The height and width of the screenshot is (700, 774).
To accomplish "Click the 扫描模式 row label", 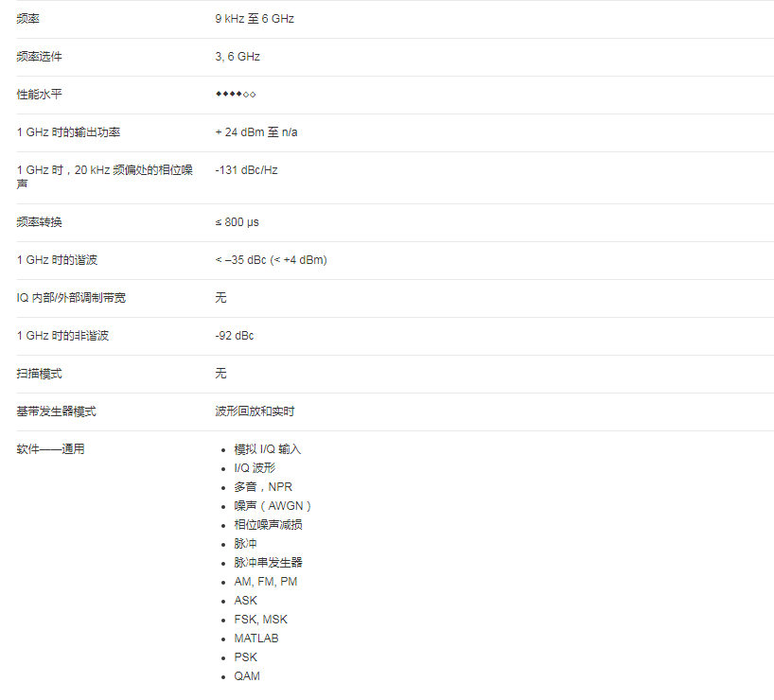I will pyautogui.click(x=40, y=374).
